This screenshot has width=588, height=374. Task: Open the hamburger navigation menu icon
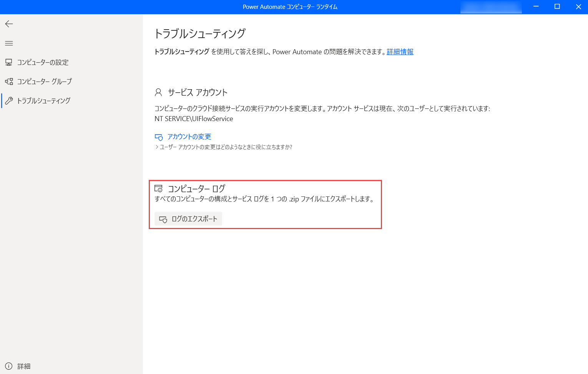tap(9, 43)
